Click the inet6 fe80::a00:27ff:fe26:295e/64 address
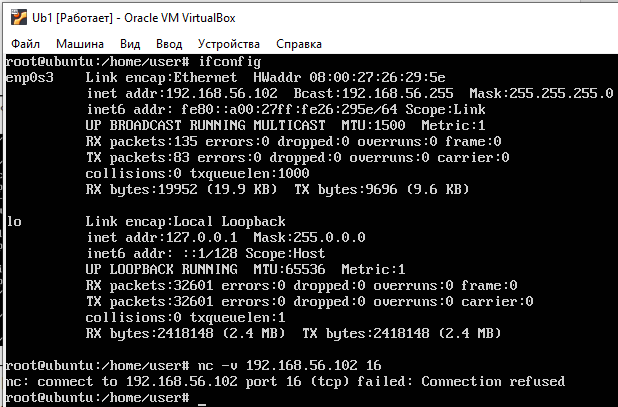This screenshot has width=618, height=407. click(x=289, y=110)
